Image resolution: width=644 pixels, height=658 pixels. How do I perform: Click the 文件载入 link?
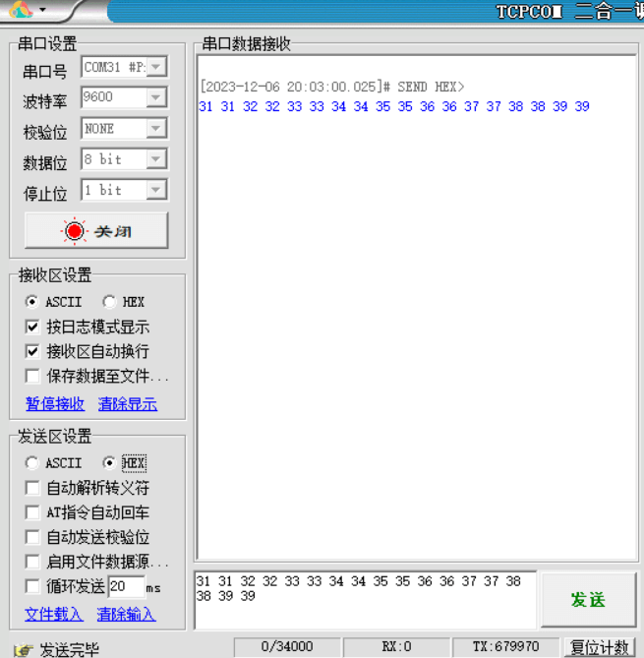54,615
